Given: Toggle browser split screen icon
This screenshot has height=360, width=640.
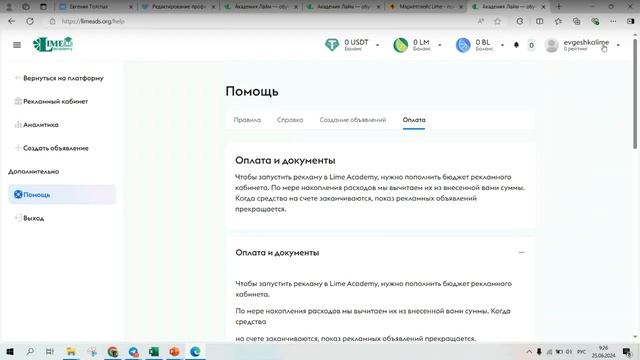Looking at the screenshot, I should (540, 21).
